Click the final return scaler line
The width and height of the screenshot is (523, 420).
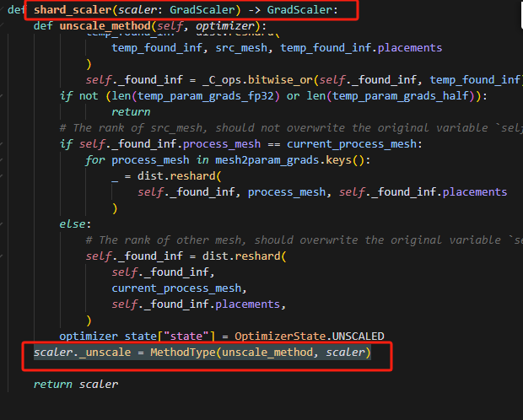75,384
